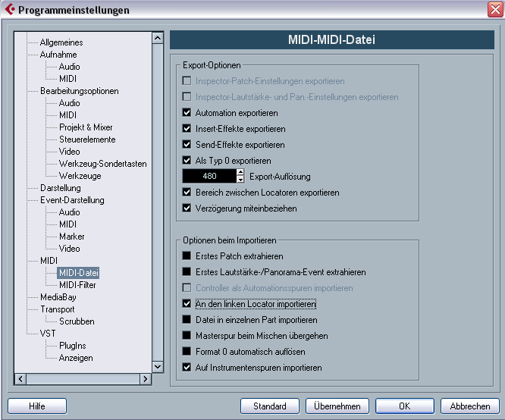Click the Hilfe button
This screenshot has width=505, height=420.
[x=37, y=406]
